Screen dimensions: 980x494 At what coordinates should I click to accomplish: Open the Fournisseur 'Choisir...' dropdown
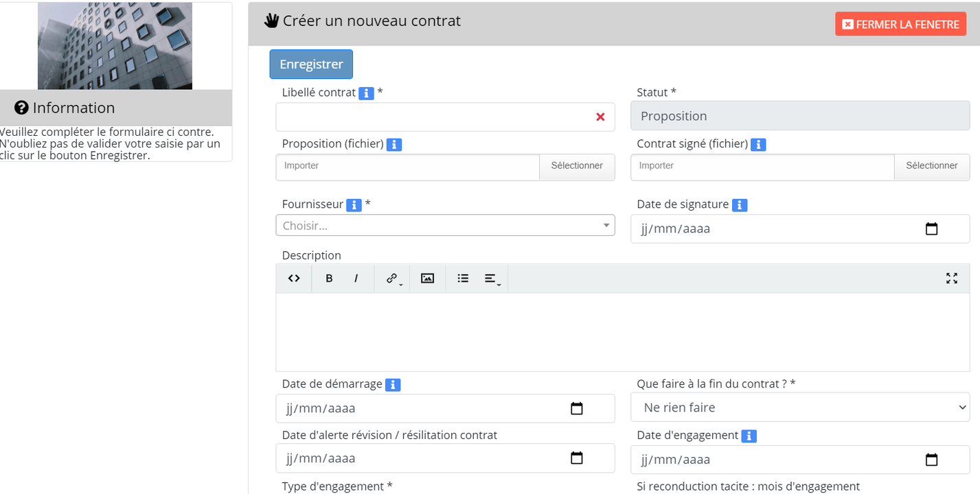coord(445,225)
